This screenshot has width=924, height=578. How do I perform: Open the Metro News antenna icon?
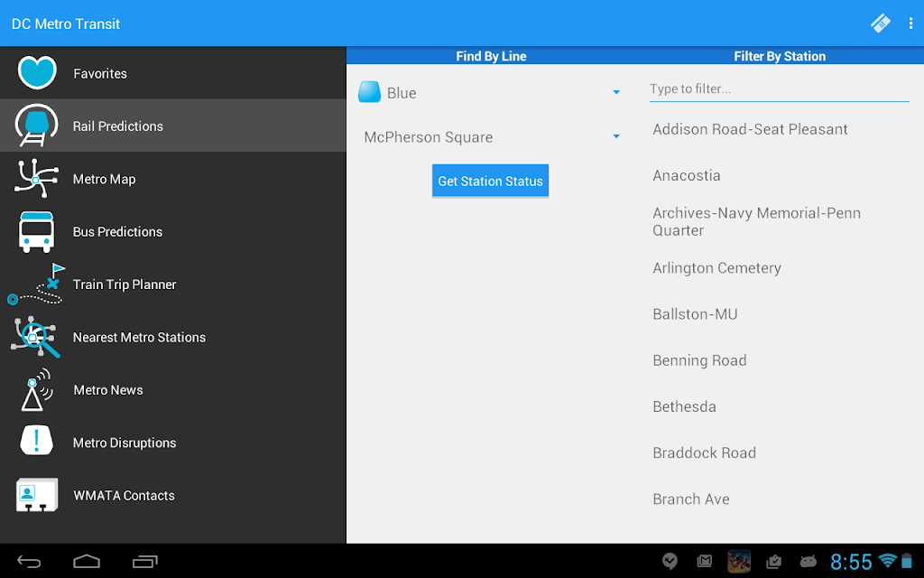pyautogui.click(x=36, y=390)
